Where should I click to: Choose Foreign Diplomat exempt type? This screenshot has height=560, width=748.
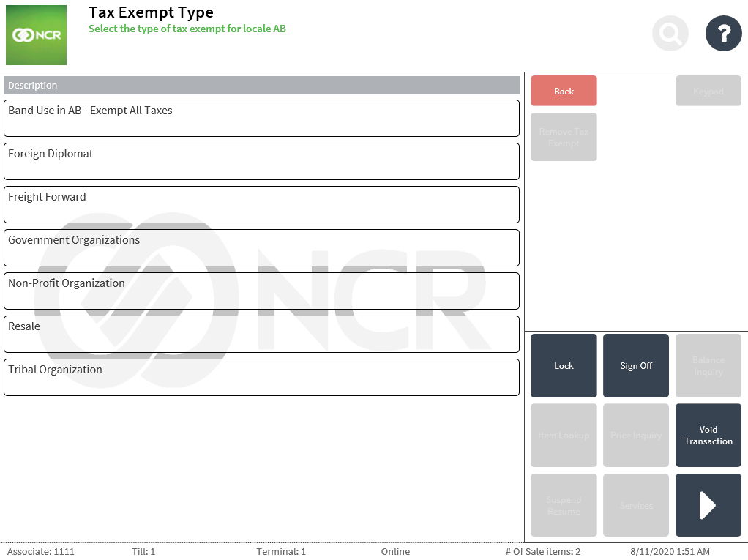coord(261,161)
